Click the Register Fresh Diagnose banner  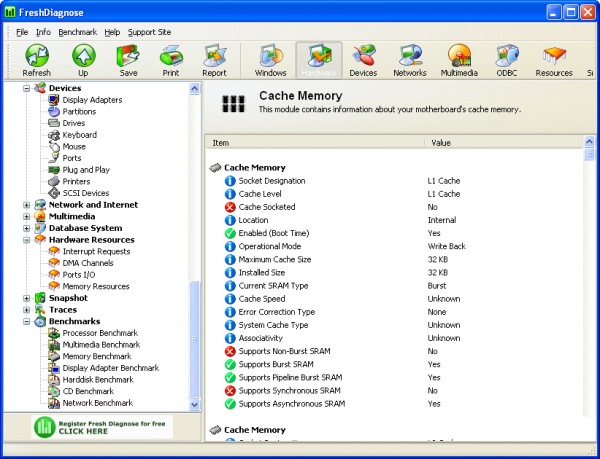click(x=101, y=426)
